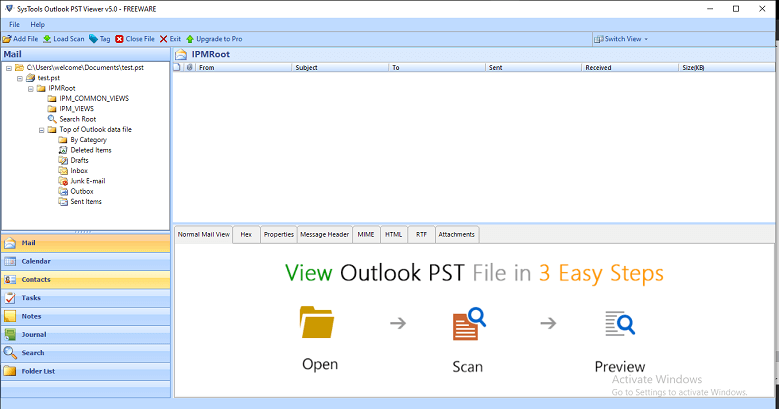Click the IPMRoot mail icon in header
This screenshot has height=409, width=779.
tap(181, 54)
